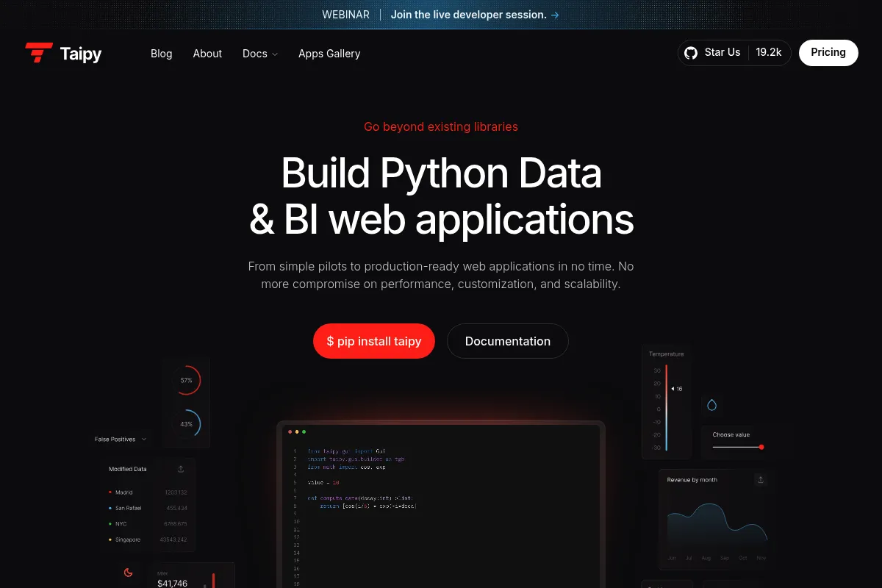
Task: Click the San Rafael row
Action: [x=148, y=508]
